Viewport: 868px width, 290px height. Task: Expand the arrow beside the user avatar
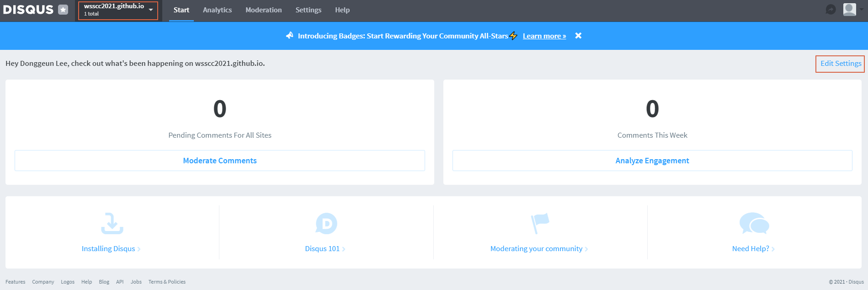point(861,10)
